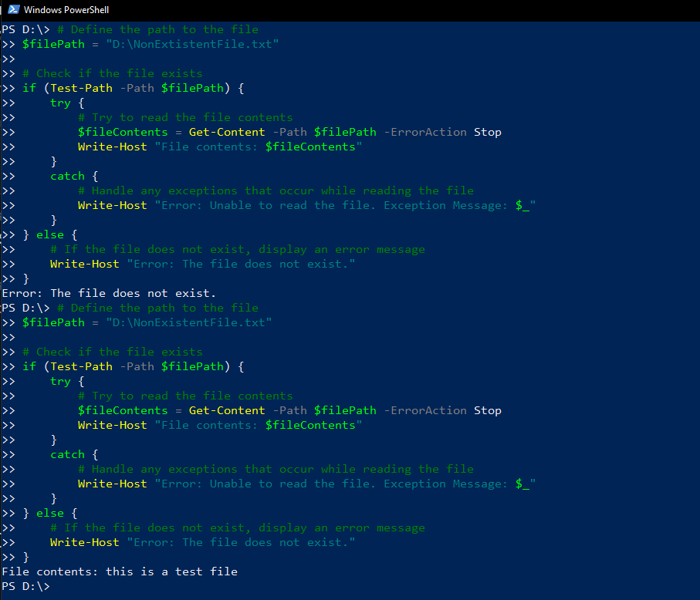Click "Test-Path" in the first if statement

click(81, 88)
